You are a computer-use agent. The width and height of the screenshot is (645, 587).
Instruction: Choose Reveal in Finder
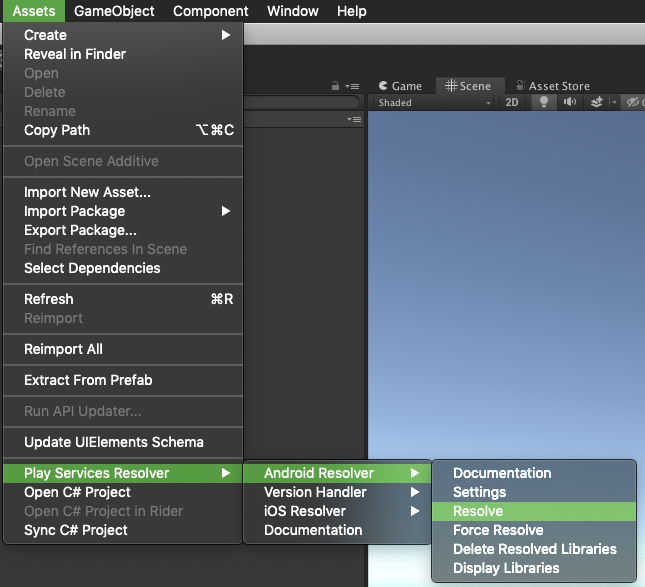[123, 54]
